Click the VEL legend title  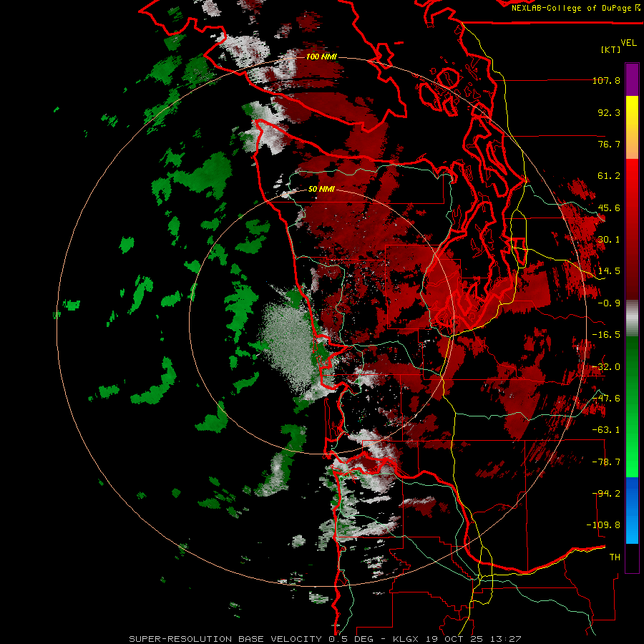[x=628, y=43]
